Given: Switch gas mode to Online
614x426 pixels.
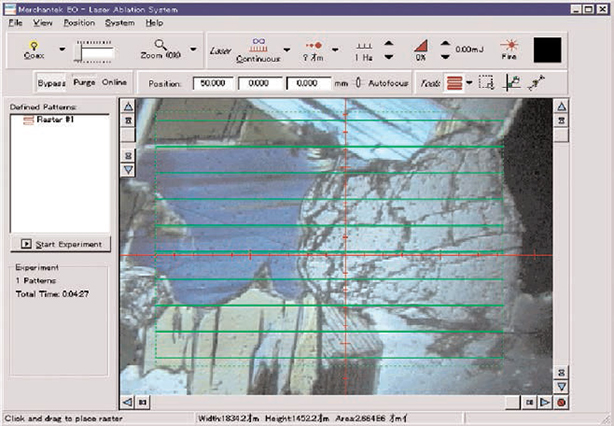Looking at the screenshot, I should coord(114,82).
